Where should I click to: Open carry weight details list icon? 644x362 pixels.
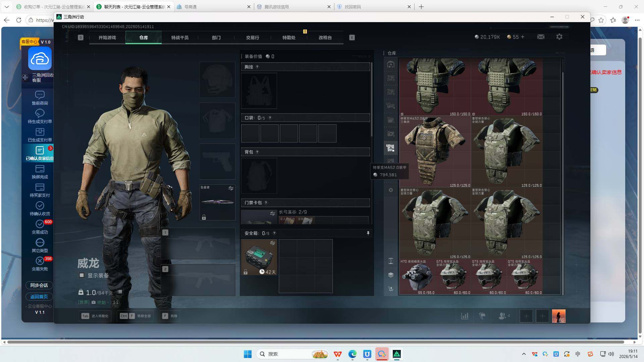pos(120,292)
